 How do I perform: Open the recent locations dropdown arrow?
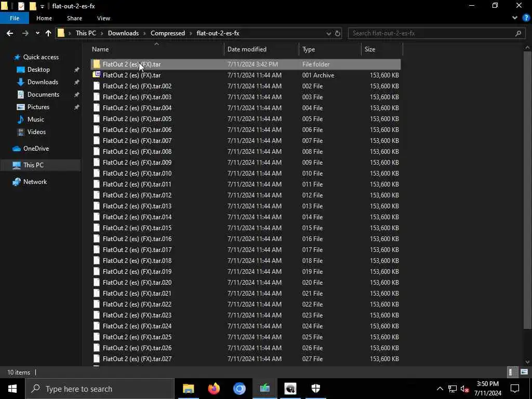coord(37,33)
